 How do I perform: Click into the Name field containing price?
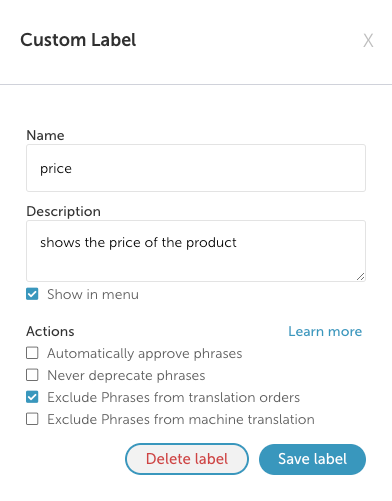tap(196, 168)
